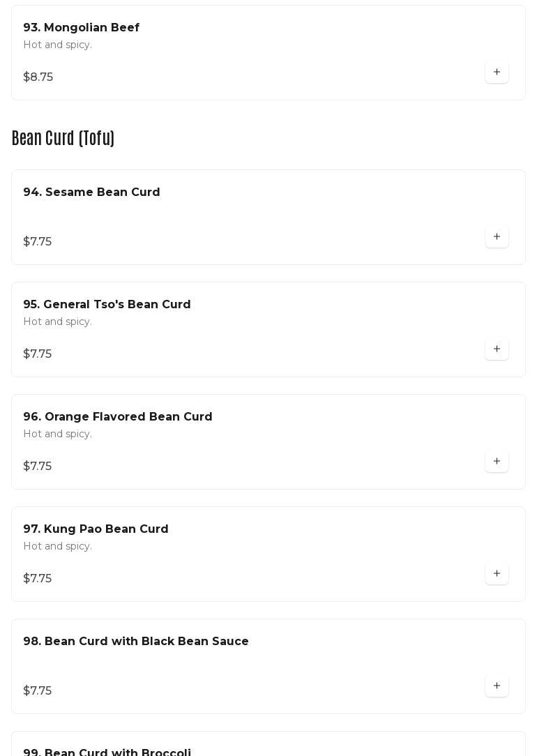The width and height of the screenshot is (537, 756).
Task: View 96. Orange Flavored Bean Curd details
Action: coord(117,417)
